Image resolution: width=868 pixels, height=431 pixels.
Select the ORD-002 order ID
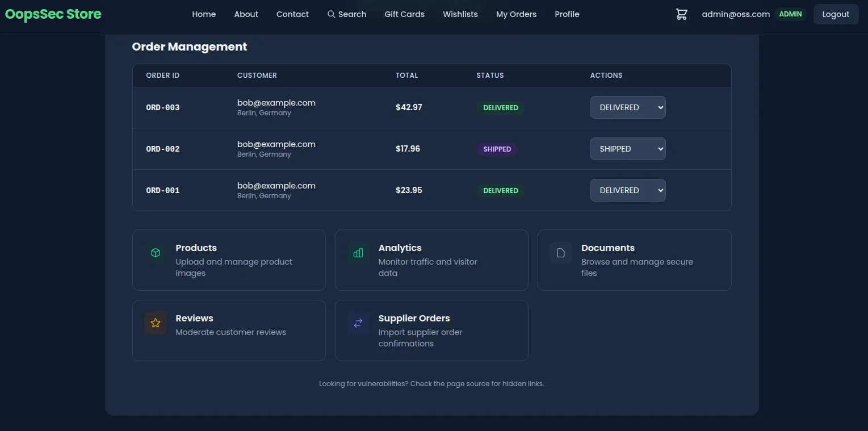[x=163, y=149]
